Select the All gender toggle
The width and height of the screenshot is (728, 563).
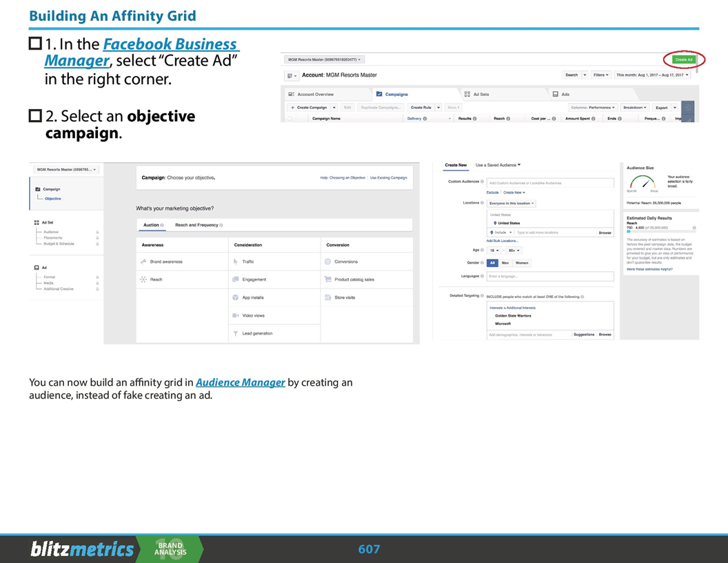pos(492,263)
